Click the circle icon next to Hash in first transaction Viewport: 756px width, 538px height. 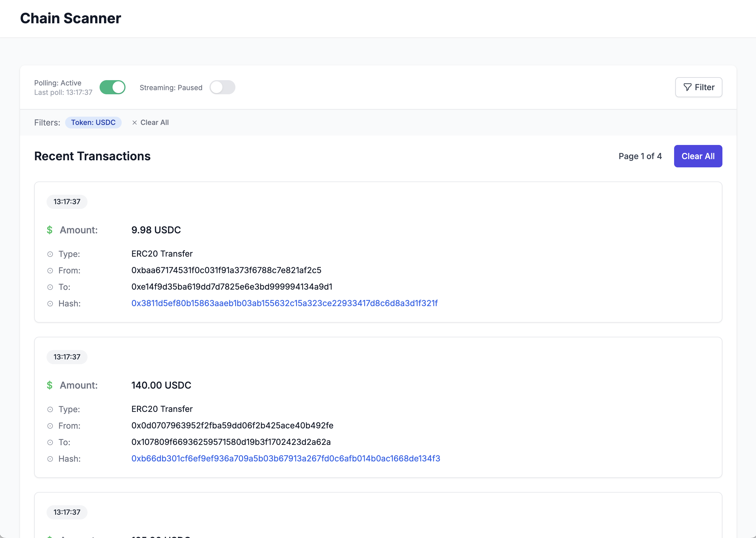click(x=50, y=303)
